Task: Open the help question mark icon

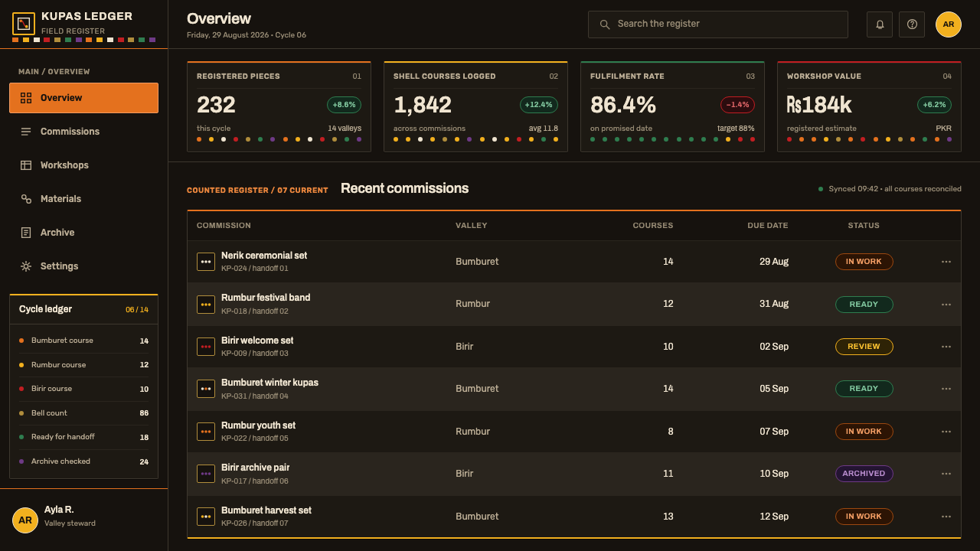Action: [912, 24]
